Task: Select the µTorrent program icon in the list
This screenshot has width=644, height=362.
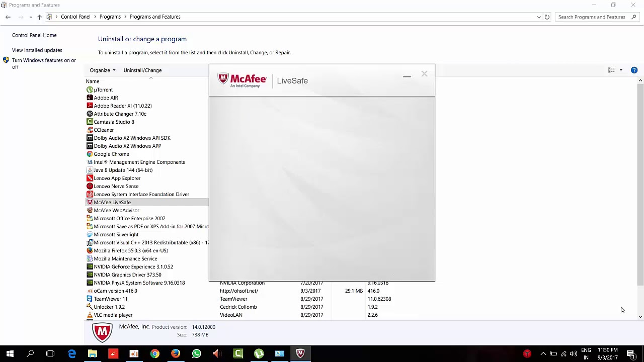Action: [x=90, y=89]
